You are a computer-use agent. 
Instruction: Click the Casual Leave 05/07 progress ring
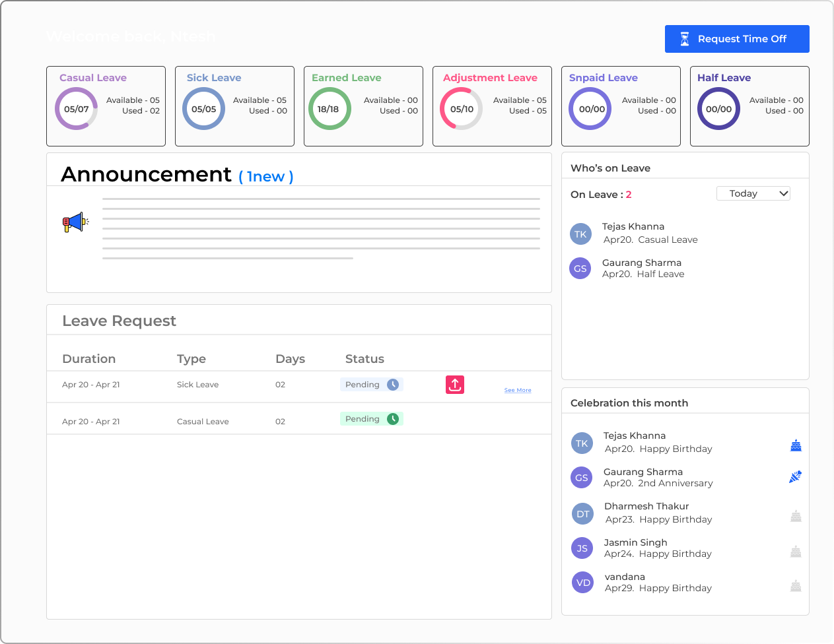[77, 109]
